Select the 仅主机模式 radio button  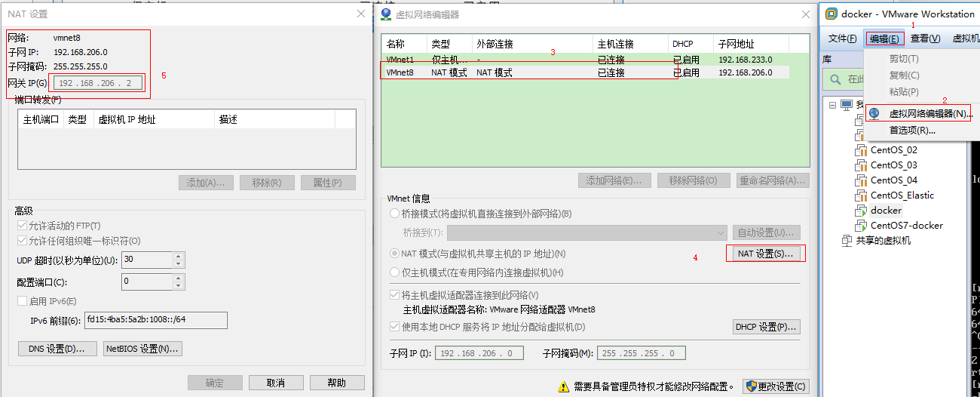coord(394,272)
